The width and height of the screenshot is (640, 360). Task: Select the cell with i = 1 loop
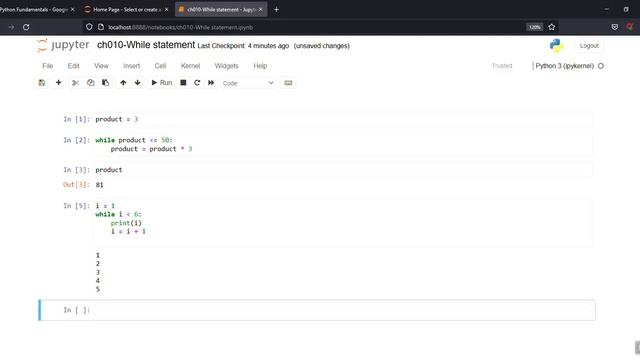tap(343, 223)
